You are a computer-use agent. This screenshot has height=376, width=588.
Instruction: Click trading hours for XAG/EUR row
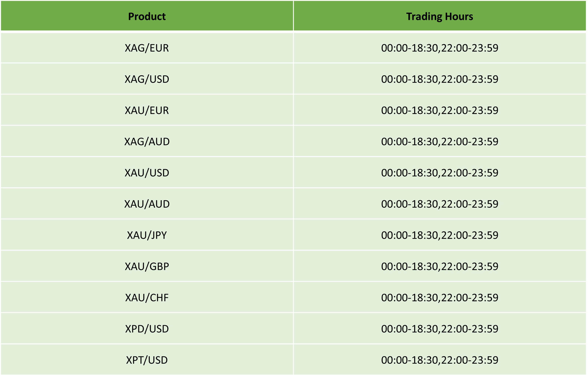coord(439,48)
